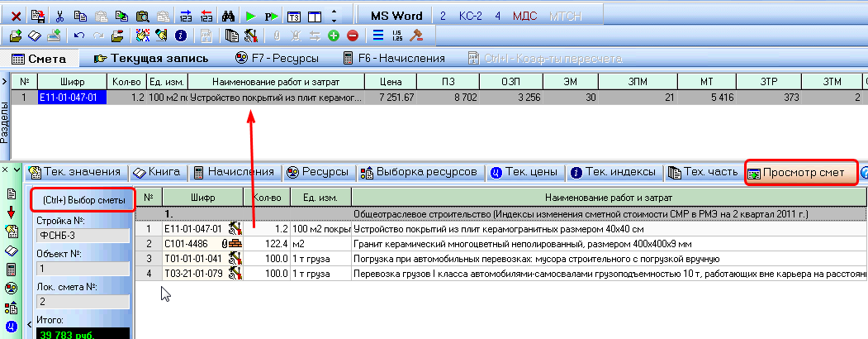This screenshot has height=339, width=868.
Task: Click the red X delete icon
Action: click(x=16, y=16)
